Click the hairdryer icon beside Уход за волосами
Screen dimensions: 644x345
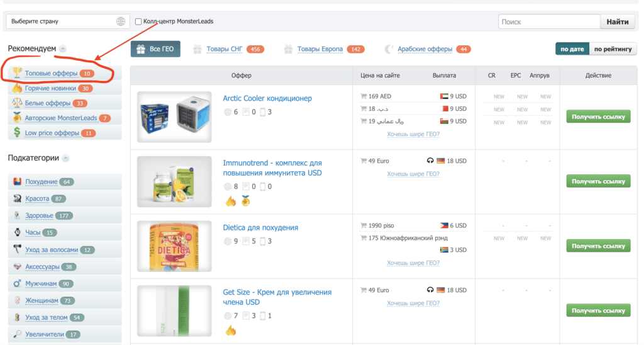(x=17, y=249)
